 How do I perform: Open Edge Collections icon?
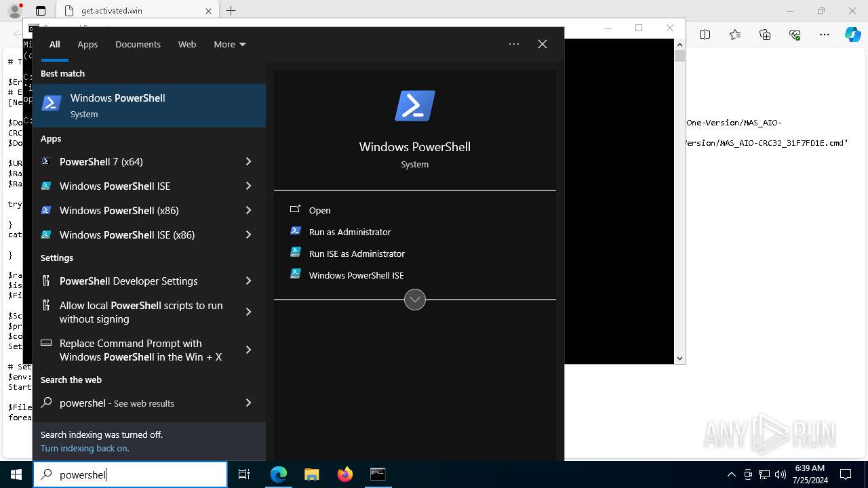[x=765, y=35]
